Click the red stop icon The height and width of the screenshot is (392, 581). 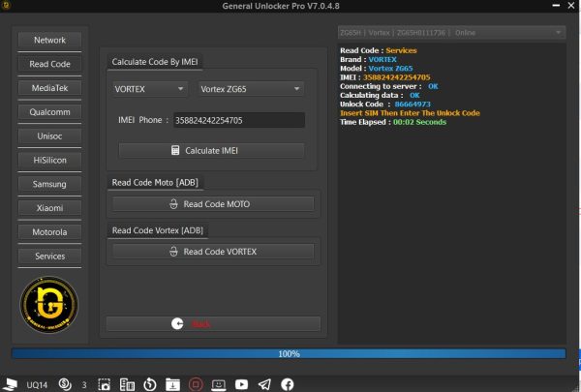point(196,384)
